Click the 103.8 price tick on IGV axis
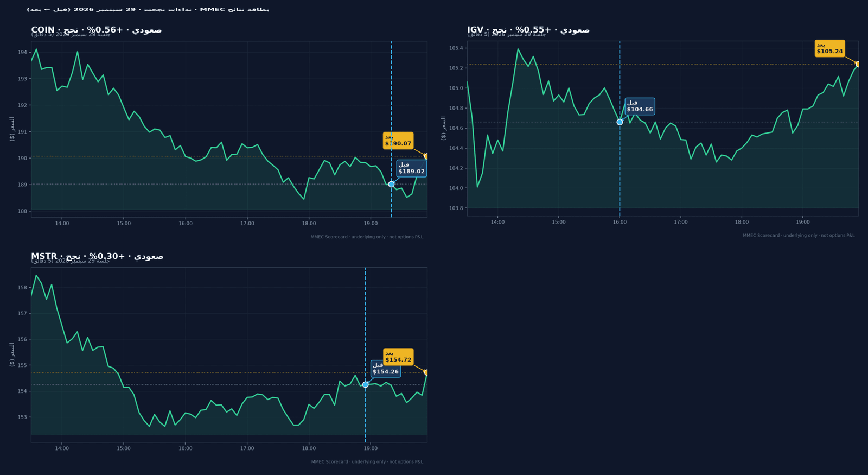 (456, 208)
